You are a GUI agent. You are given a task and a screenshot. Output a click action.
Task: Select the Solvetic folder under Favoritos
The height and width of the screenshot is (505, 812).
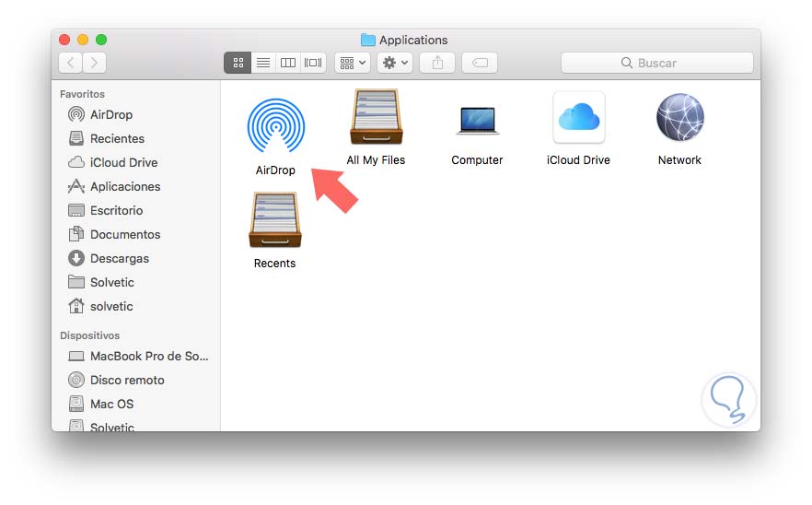(x=135, y=282)
